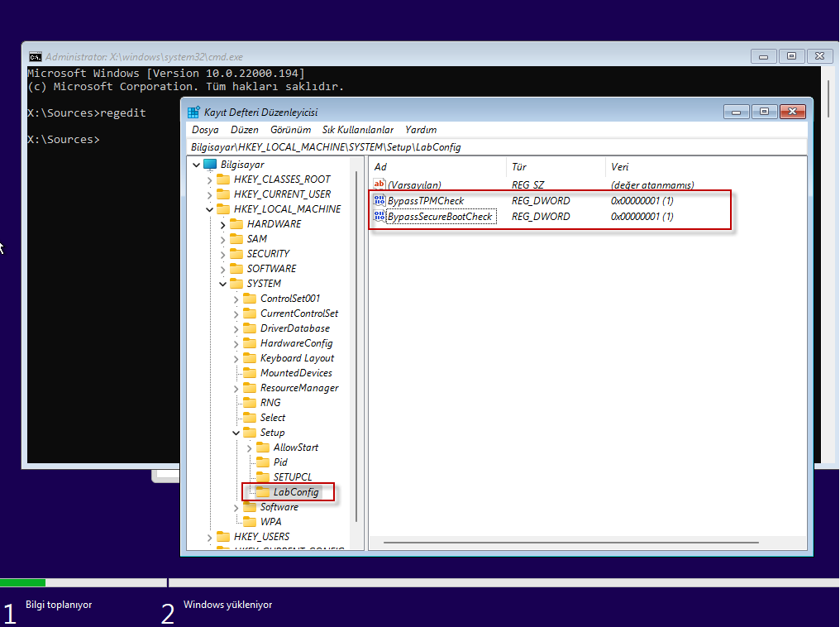
Task: Expand the ControlSet001 key
Action: pyautogui.click(x=237, y=299)
